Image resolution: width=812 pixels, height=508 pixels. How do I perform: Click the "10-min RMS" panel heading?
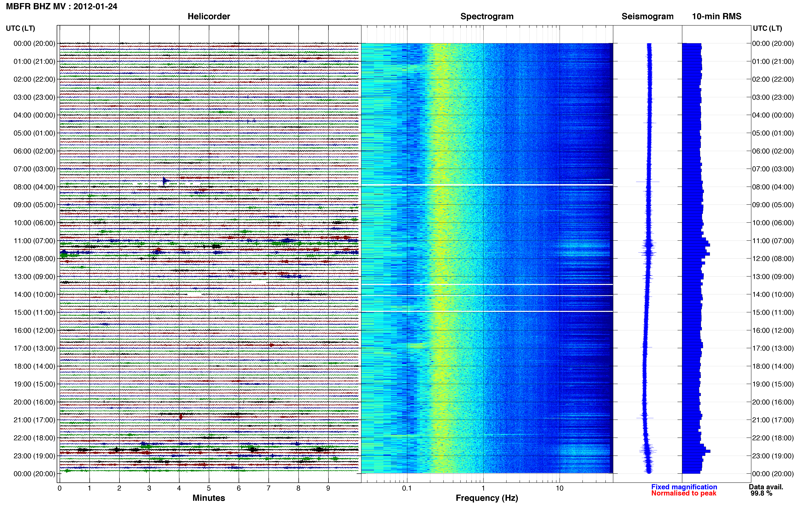(717, 16)
